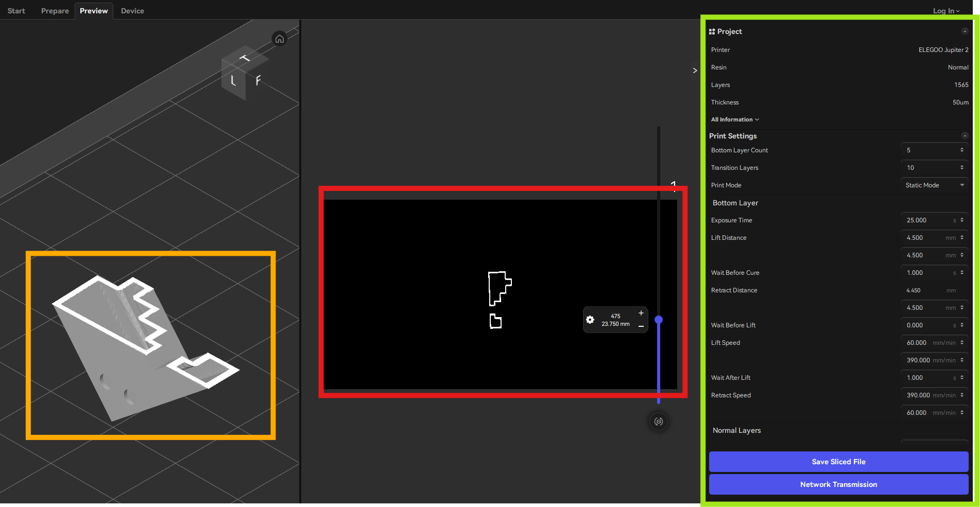Image resolution: width=980 pixels, height=507 pixels.
Task: Click the blue layer slider handle
Action: point(659,320)
